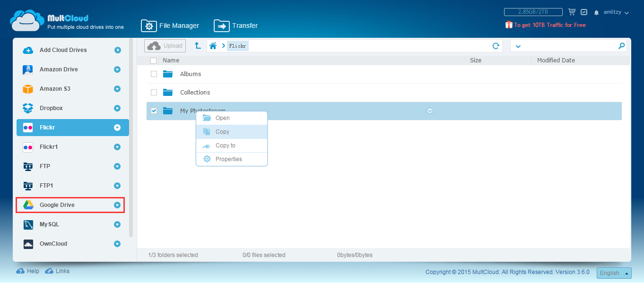Open the traffic statistics icon
Image resolution: width=644 pixels, height=283 pixels.
click(584, 12)
